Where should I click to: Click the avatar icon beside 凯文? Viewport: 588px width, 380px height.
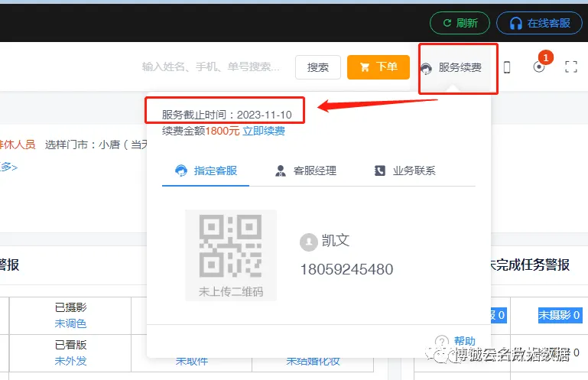[x=308, y=241]
